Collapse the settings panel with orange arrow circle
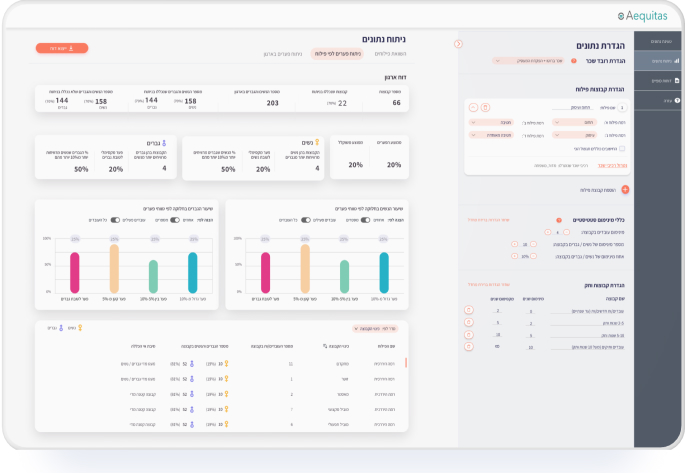685x473 pixels. click(458, 44)
